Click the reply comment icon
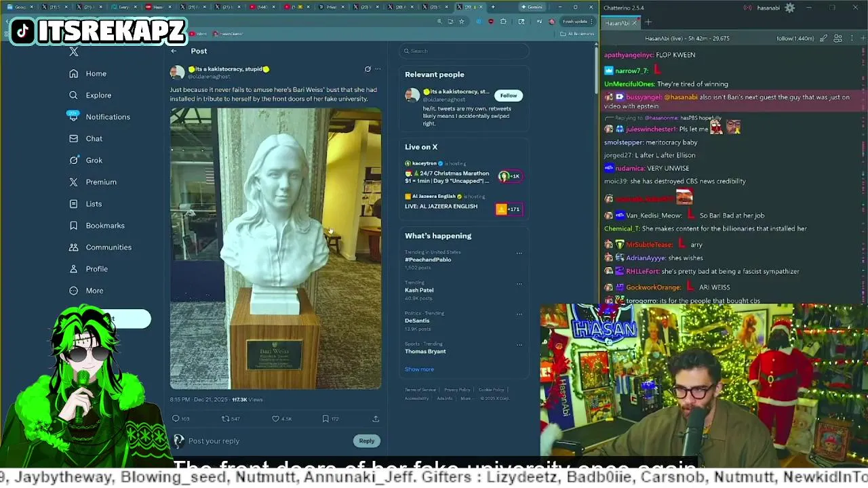Screen dimensions: 868x488 (x=176, y=418)
